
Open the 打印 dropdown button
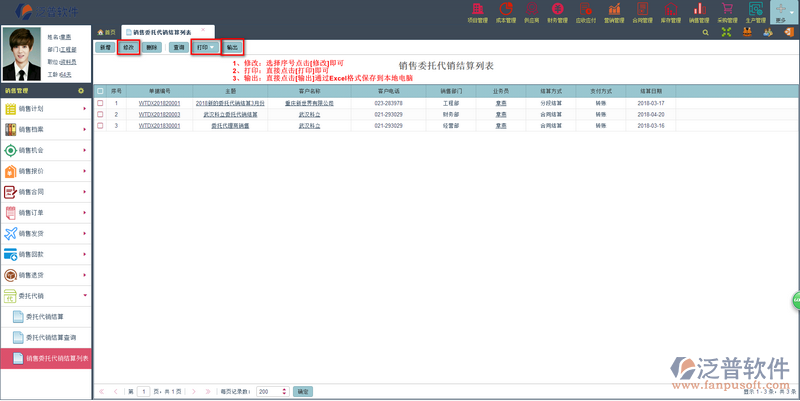205,47
